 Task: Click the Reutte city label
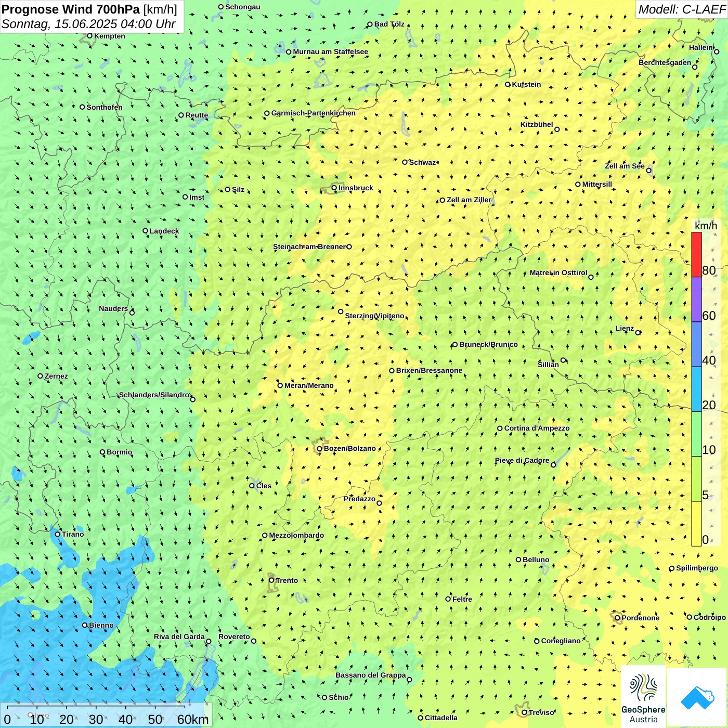pyautogui.click(x=197, y=115)
